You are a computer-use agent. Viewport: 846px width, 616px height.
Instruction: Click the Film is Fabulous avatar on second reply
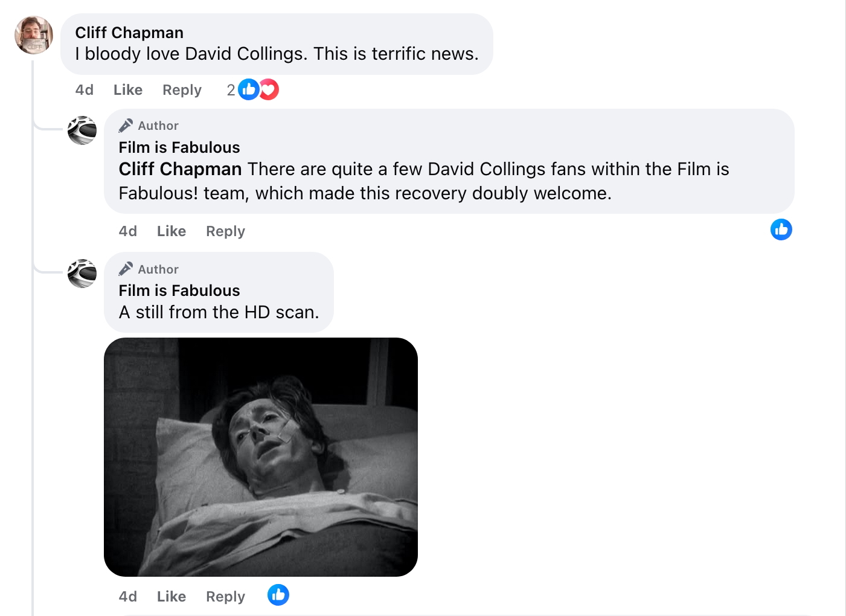(x=82, y=274)
